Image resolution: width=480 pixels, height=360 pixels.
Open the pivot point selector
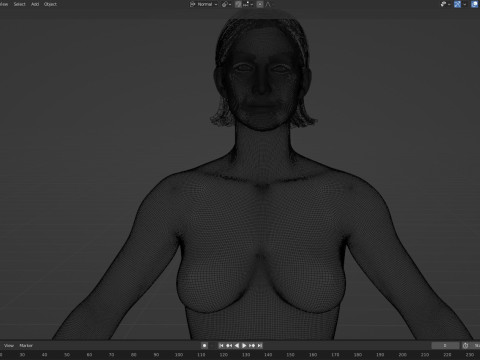tap(226, 4)
